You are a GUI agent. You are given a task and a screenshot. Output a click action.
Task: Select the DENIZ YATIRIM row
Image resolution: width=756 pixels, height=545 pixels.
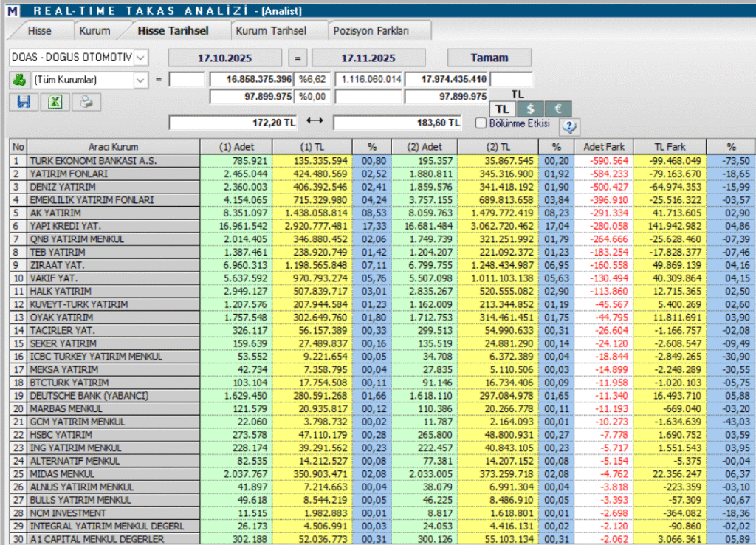point(382,187)
